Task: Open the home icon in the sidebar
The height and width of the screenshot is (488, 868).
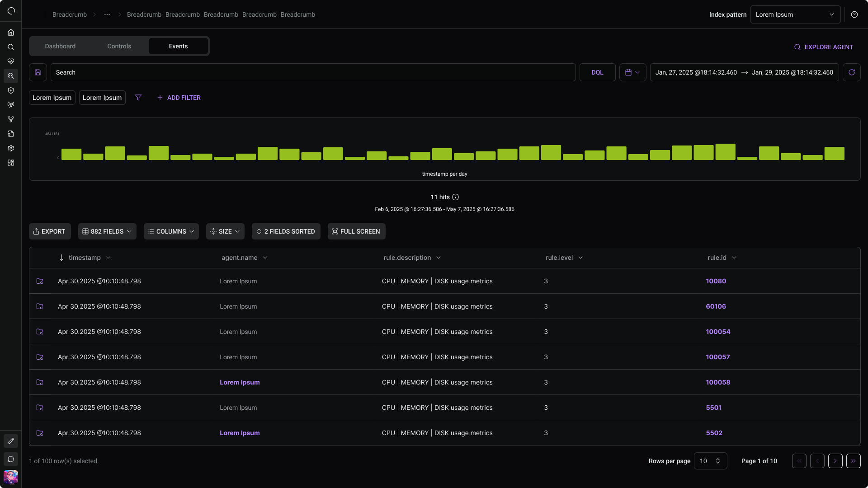Action: tap(11, 33)
